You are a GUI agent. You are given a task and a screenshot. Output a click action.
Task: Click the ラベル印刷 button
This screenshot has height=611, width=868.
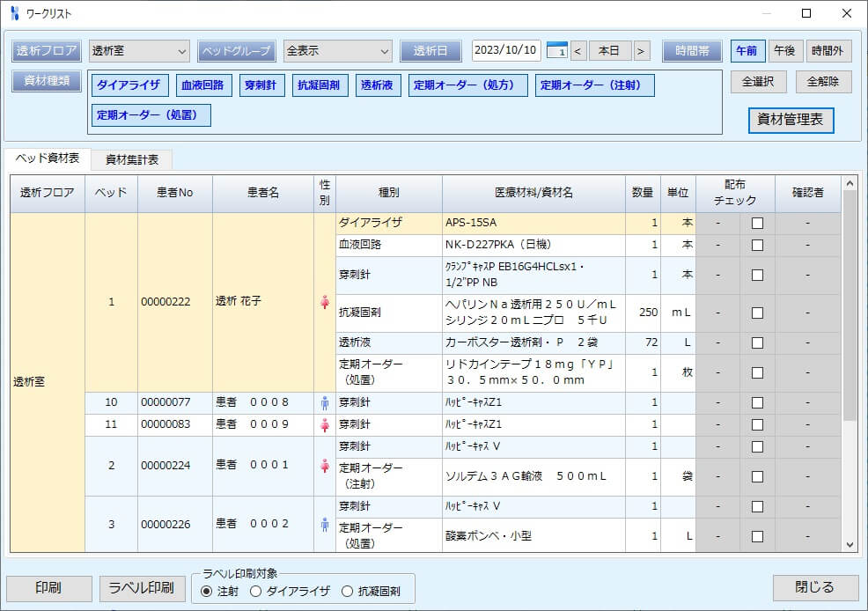click(141, 588)
